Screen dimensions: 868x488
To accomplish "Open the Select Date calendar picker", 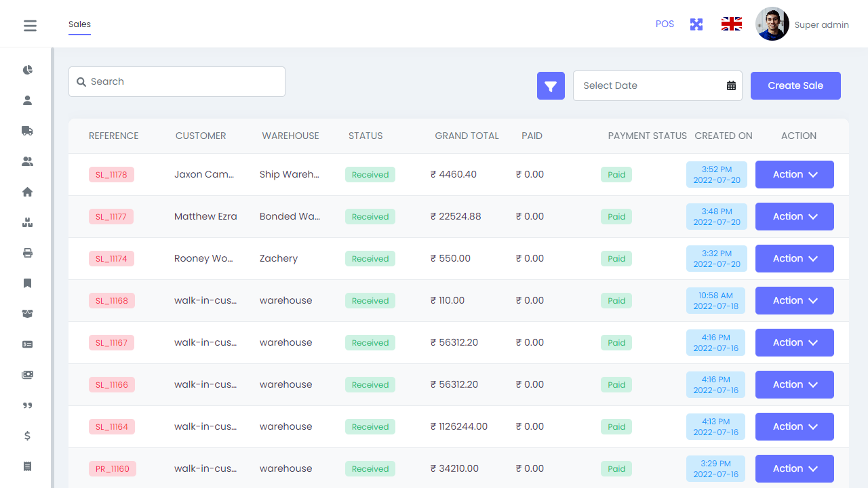I will click(x=730, y=85).
